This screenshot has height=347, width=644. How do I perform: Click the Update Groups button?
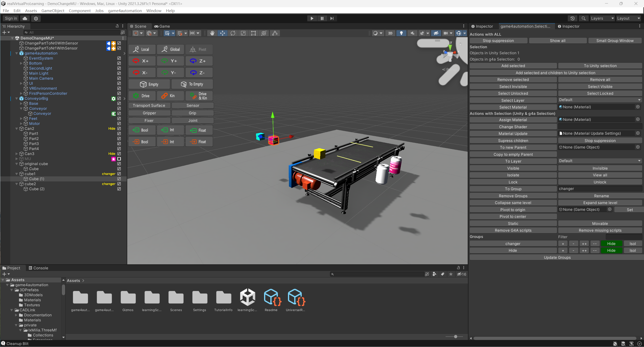coord(557,258)
